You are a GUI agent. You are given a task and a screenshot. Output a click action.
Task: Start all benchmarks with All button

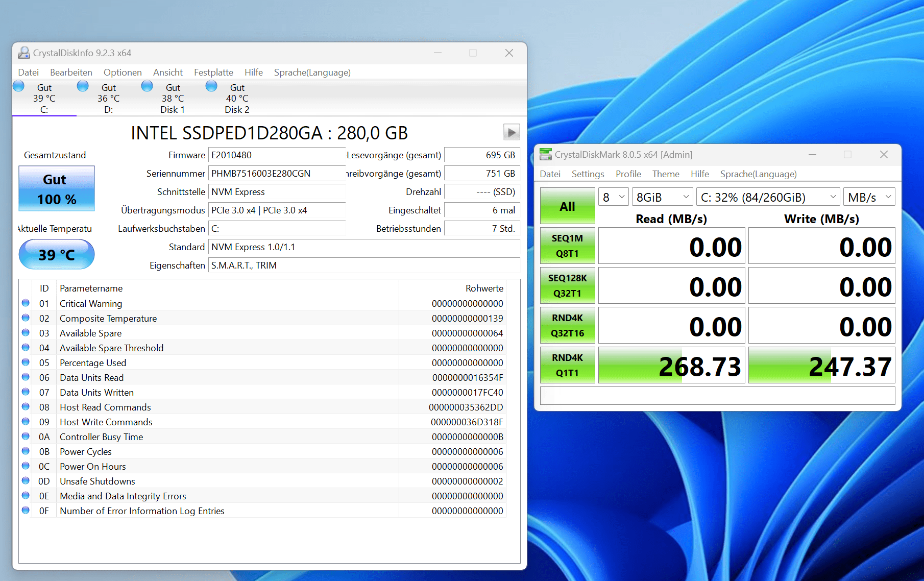(x=568, y=206)
